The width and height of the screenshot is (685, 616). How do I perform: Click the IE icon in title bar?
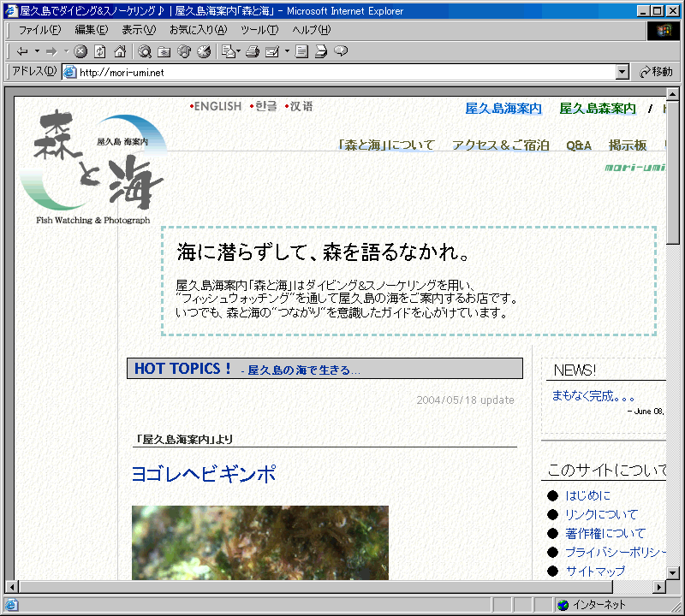(x=10, y=10)
